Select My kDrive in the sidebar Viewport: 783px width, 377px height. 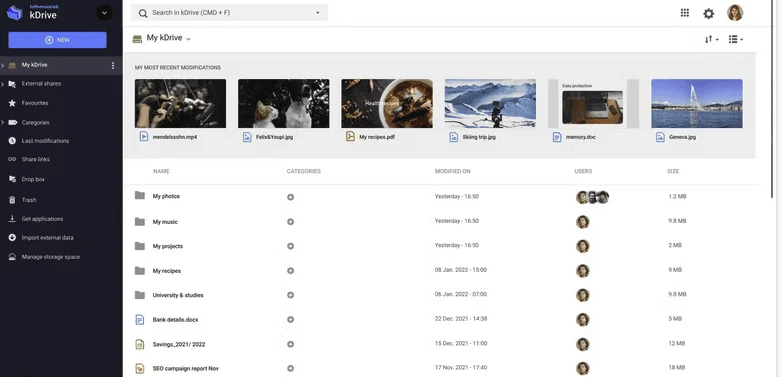click(x=34, y=65)
